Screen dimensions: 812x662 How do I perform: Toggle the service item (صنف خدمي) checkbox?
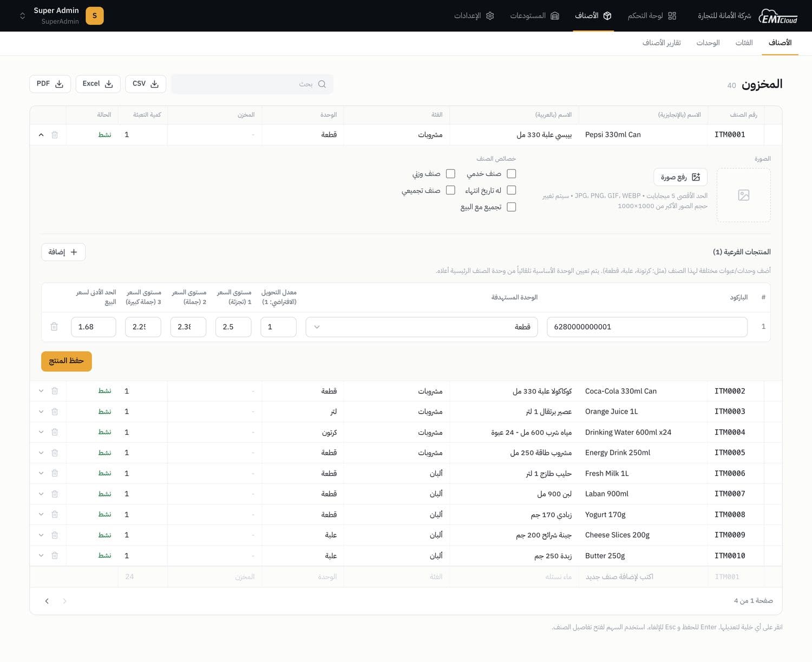(x=512, y=174)
